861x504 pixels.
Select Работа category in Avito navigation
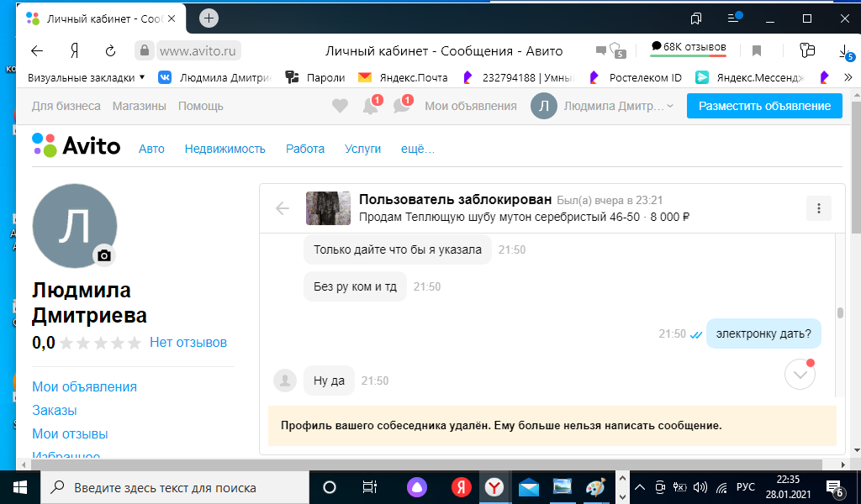pos(304,149)
